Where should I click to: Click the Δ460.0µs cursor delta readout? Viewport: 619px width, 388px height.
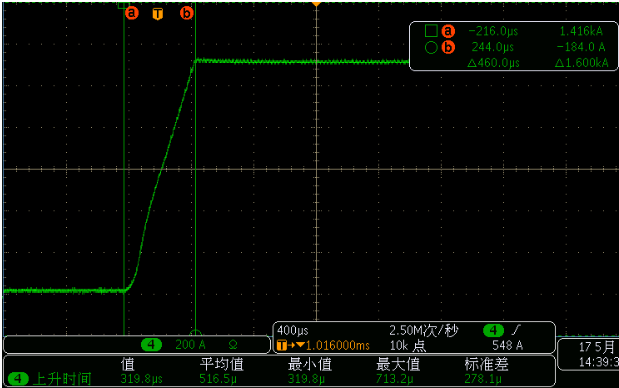(493, 63)
